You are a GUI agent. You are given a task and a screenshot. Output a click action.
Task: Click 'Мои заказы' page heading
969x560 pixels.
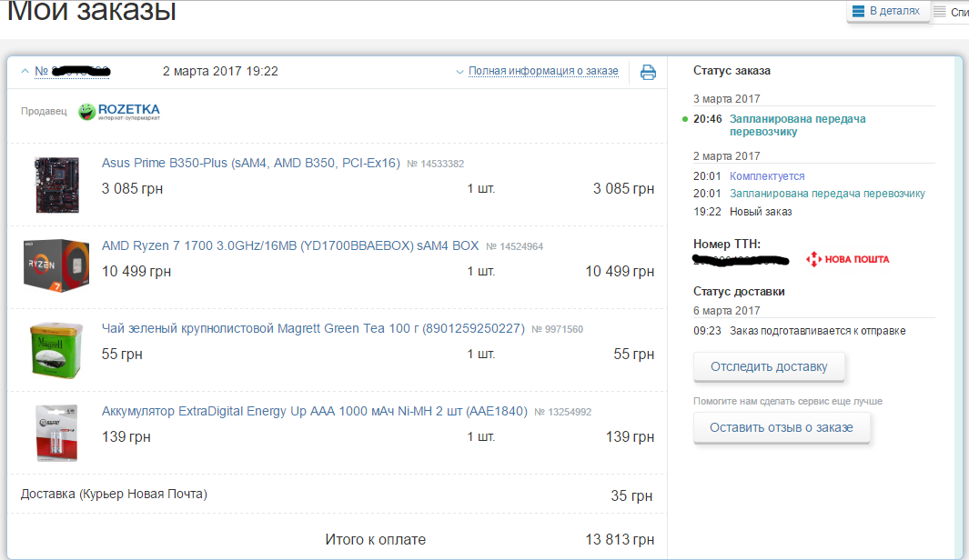[x=92, y=10]
